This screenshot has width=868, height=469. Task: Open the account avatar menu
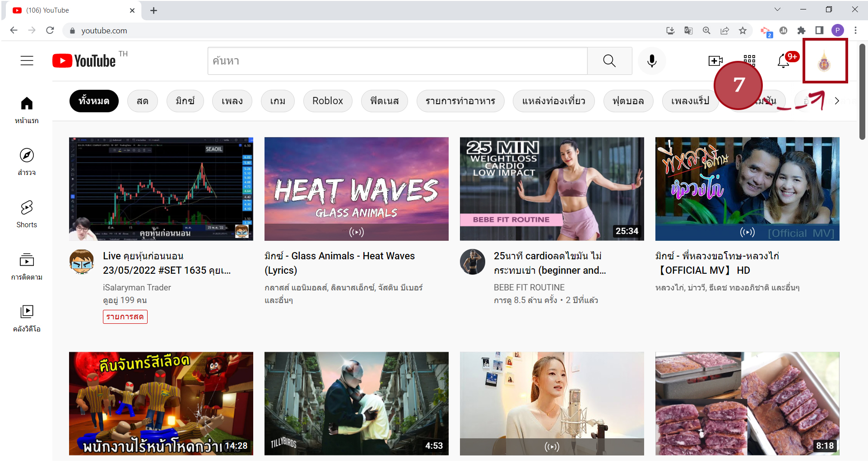point(824,62)
